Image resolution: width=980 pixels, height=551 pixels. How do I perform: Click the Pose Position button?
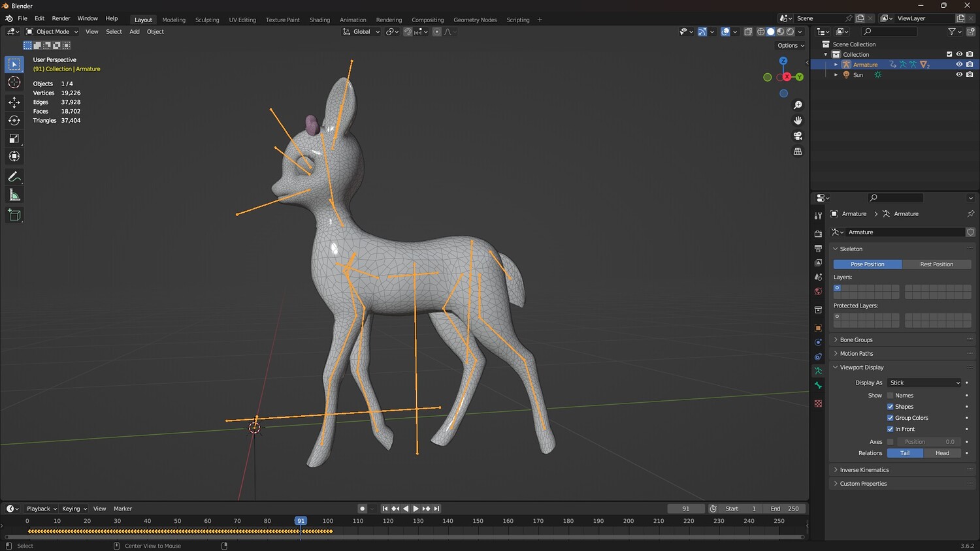coord(868,264)
